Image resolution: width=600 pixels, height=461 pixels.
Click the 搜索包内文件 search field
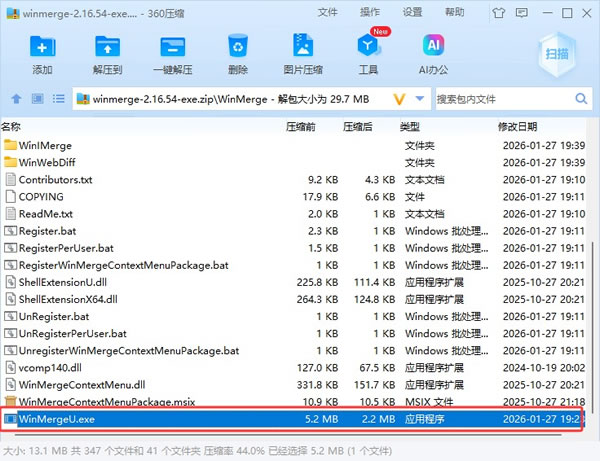click(505, 99)
